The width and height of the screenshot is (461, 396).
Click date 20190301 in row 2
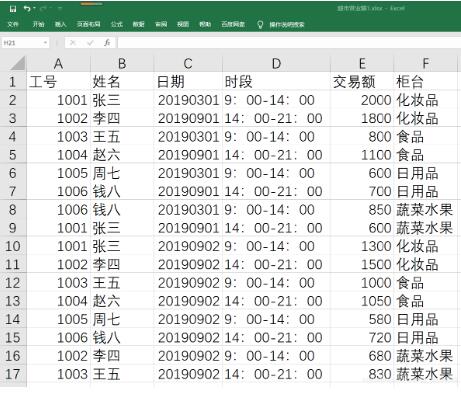(188, 100)
